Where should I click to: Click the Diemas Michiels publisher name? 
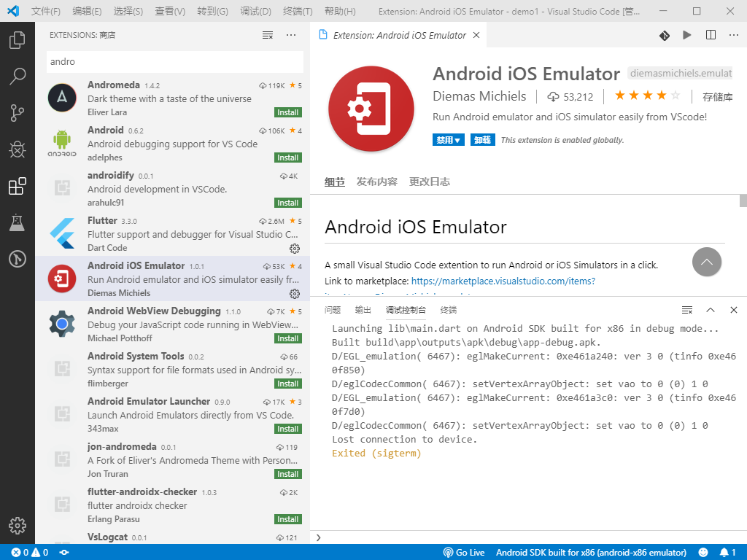tap(479, 96)
